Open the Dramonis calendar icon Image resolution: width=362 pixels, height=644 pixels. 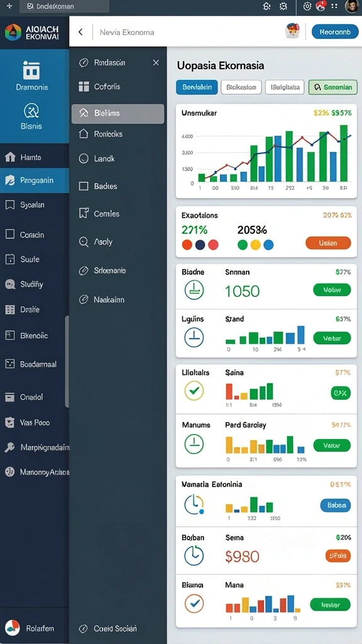[x=31, y=70]
